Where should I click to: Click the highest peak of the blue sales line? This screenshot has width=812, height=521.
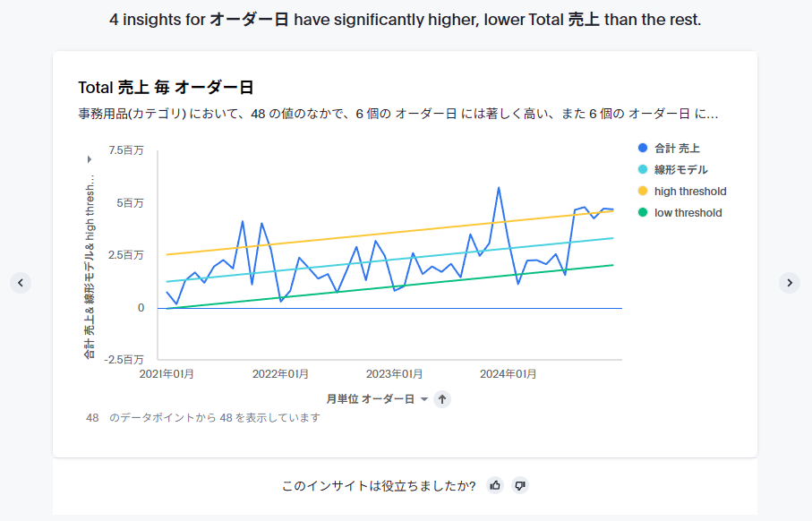pos(499,188)
